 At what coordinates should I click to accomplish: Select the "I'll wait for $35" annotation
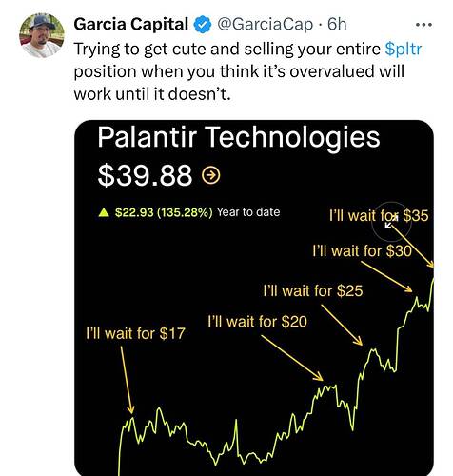click(x=379, y=216)
